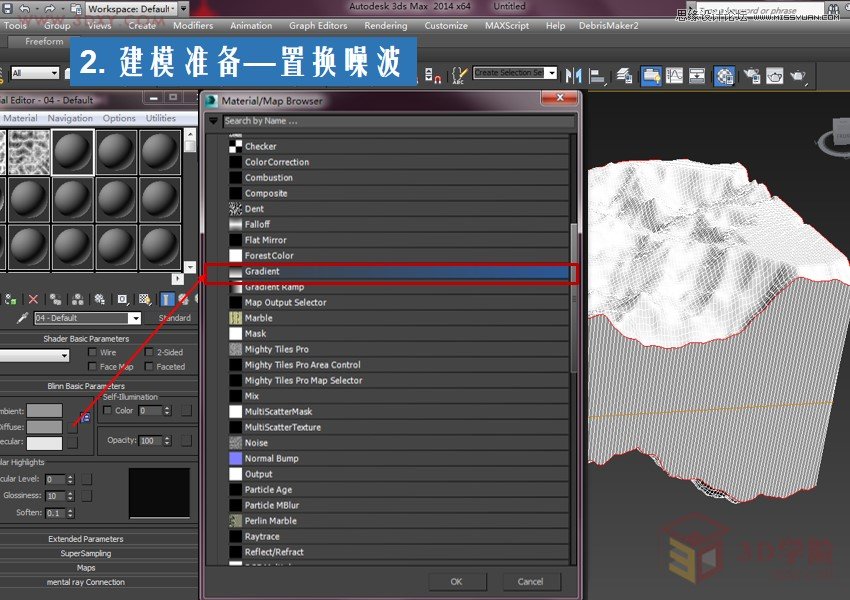Click the redo arrow in title bar
The image size is (850, 600).
[49, 8]
